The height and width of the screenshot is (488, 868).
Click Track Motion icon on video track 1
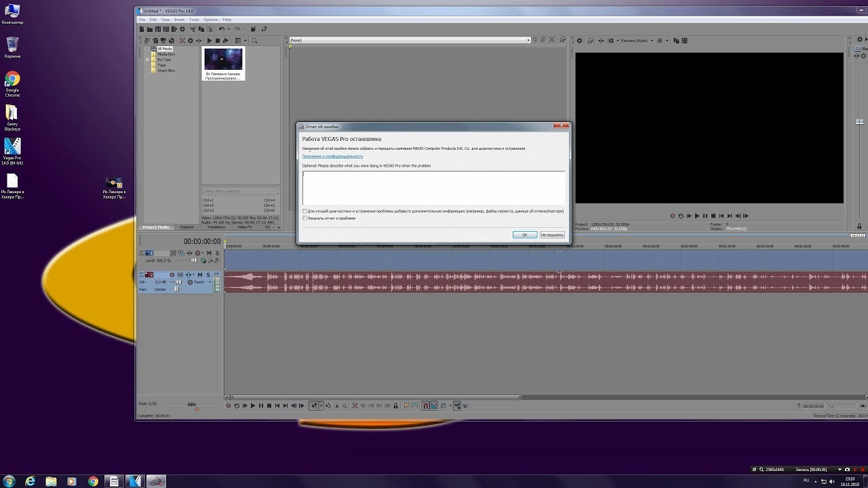point(182,253)
